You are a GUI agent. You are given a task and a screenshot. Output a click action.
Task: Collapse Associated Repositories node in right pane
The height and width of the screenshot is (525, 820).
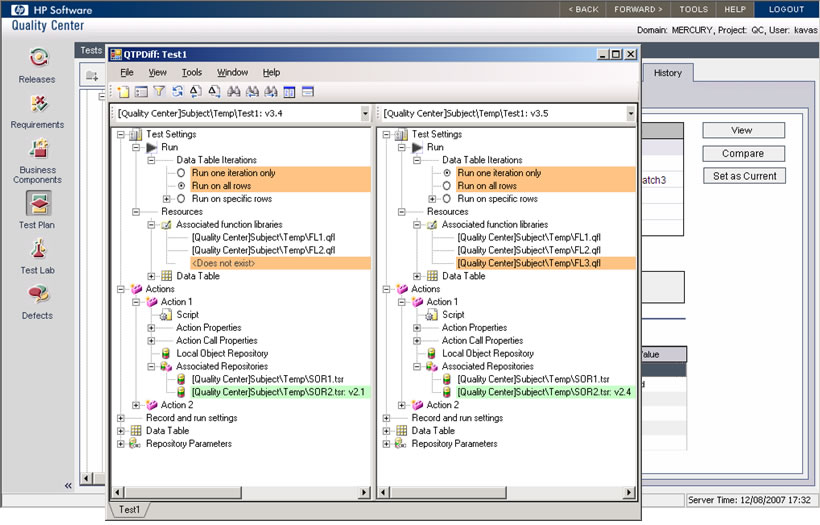click(417, 367)
